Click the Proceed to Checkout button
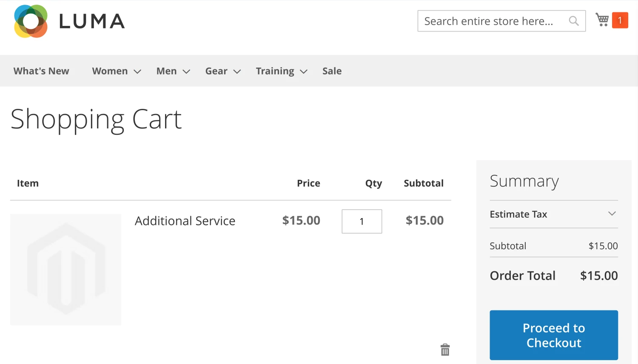 pos(553,335)
